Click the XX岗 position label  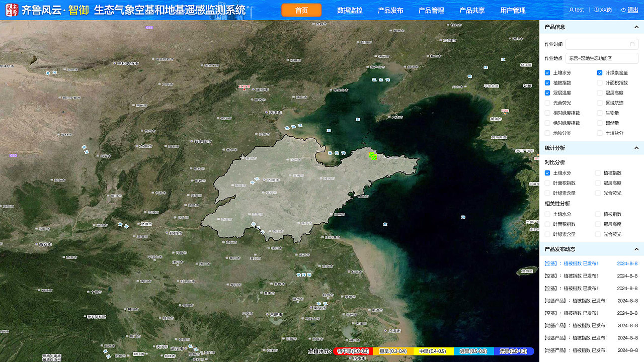tap(603, 10)
